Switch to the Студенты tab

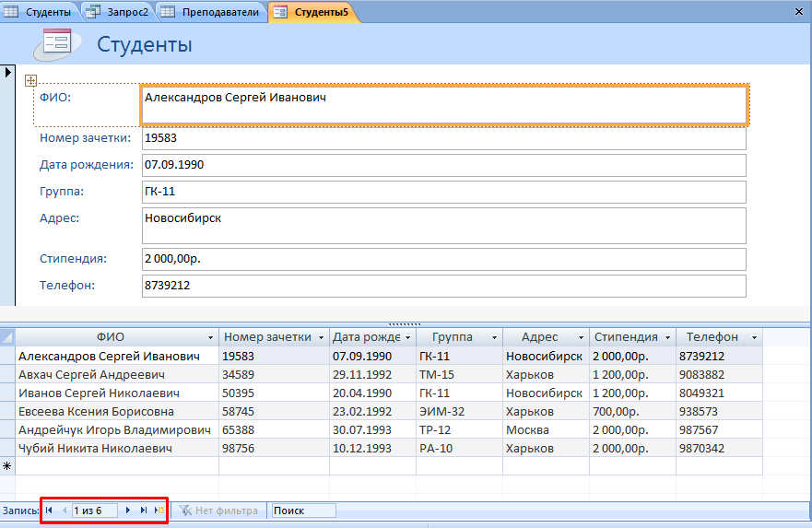40,12
